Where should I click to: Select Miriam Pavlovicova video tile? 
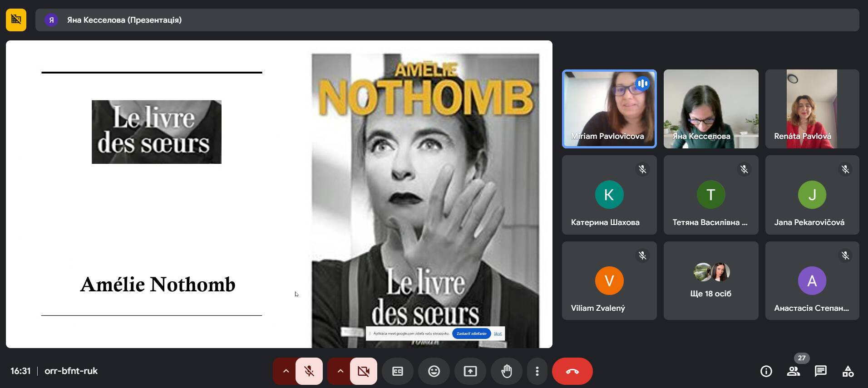(609, 109)
